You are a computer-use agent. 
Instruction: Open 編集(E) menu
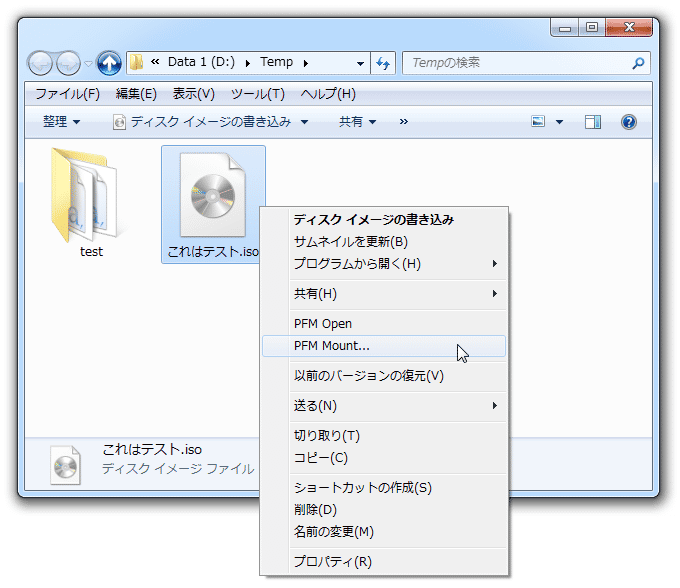coord(136,94)
